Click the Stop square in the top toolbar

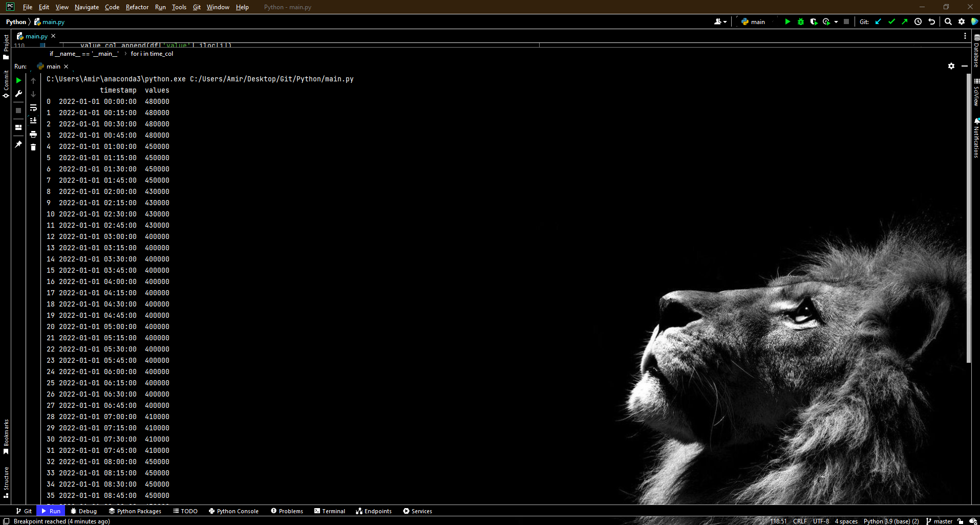(846, 21)
